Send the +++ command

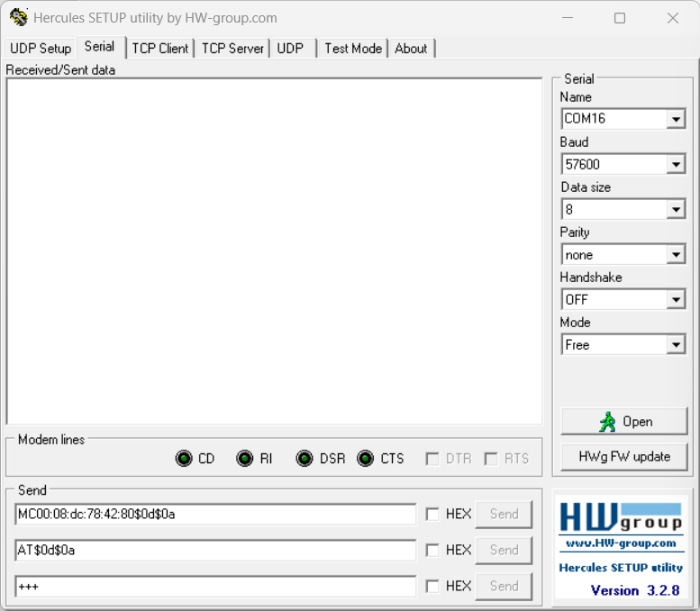(x=504, y=586)
